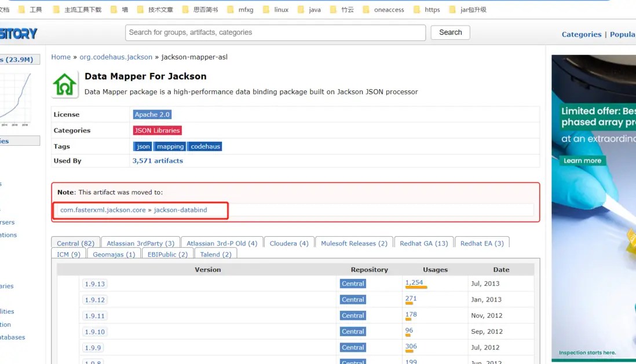Switch to the Redhat GA (13) tab
The height and width of the screenshot is (364, 636).
pos(424,243)
